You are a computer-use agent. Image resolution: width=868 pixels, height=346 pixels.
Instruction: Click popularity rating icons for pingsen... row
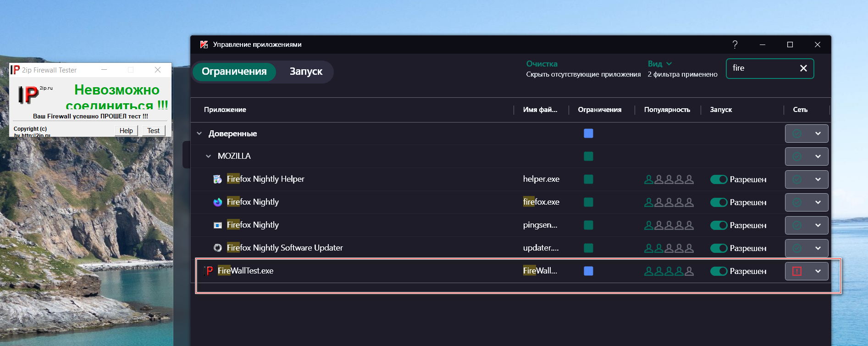pyautogui.click(x=669, y=225)
